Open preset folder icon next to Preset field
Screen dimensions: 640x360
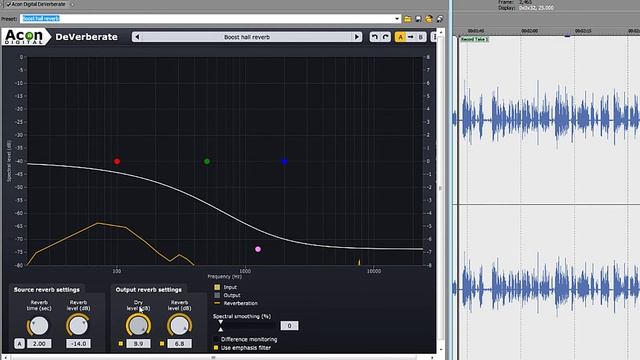407,19
